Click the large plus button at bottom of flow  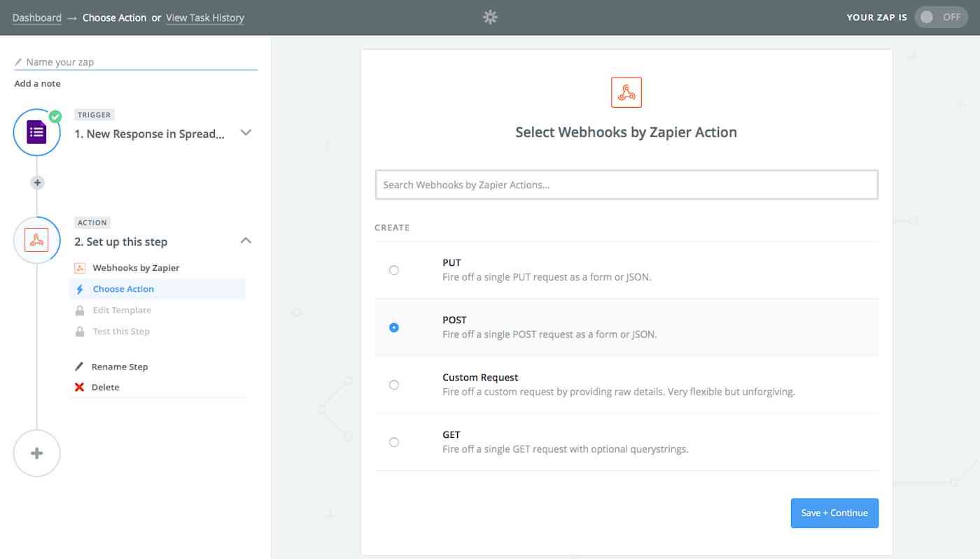(36, 453)
